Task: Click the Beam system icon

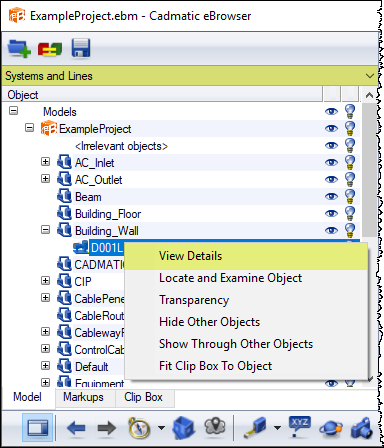Action: (64, 196)
